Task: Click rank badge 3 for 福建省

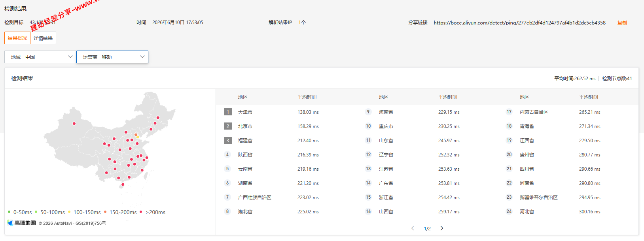Action: [227, 140]
